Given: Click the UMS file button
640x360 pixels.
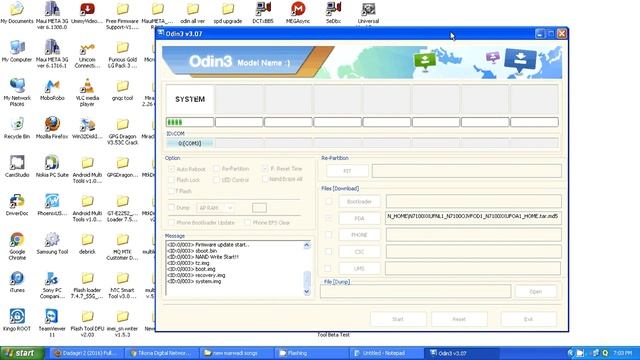Looking at the screenshot, I should click(359, 269).
